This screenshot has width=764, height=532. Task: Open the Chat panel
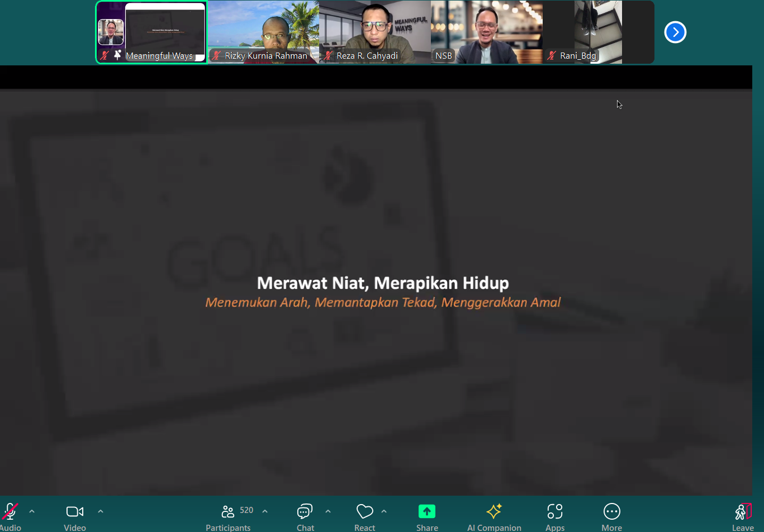[x=305, y=517]
